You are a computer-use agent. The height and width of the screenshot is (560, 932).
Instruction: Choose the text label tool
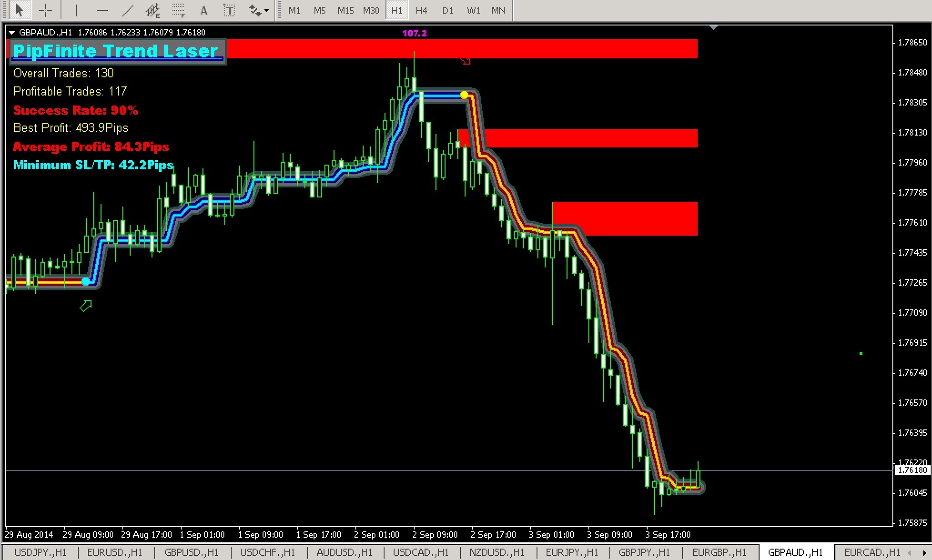coord(229,10)
